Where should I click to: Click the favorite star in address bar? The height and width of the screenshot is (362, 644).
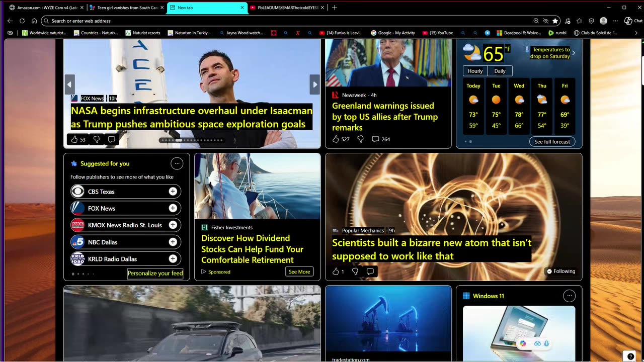pyautogui.click(x=555, y=21)
